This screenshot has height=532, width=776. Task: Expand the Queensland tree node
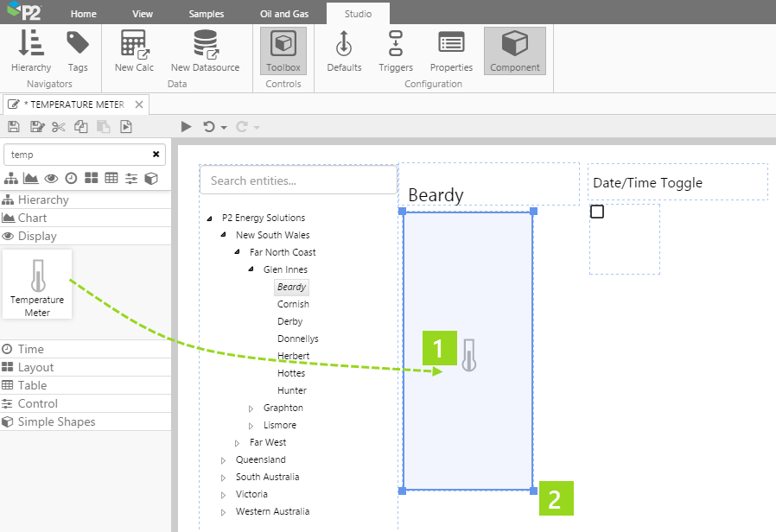pos(225,460)
